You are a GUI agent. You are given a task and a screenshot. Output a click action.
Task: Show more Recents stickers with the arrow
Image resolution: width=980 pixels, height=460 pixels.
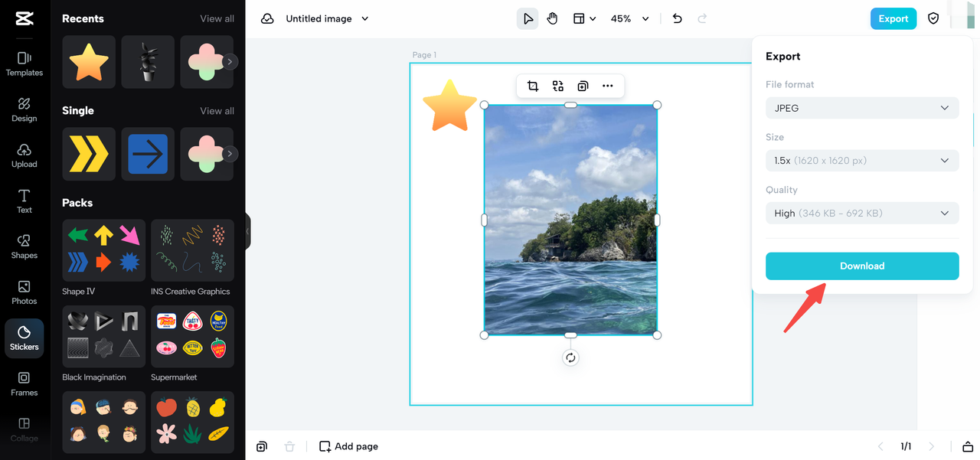tap(230, 62)
